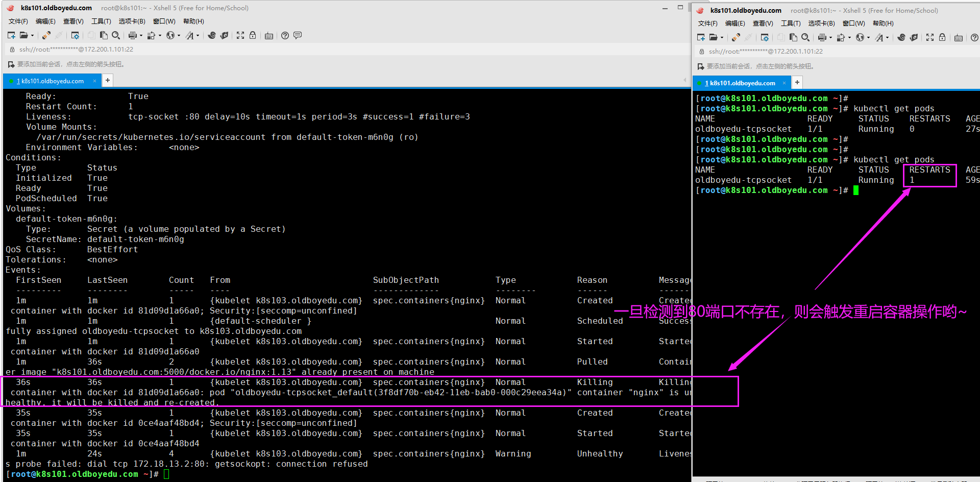Click the chat feedback icon in left toolbar
980x482 pixels.
point(298,35)
